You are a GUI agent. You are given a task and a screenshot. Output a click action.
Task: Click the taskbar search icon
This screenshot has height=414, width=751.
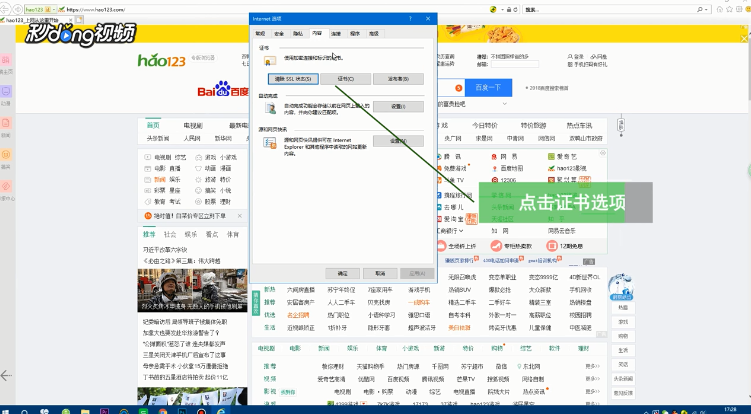pos(24,411)
